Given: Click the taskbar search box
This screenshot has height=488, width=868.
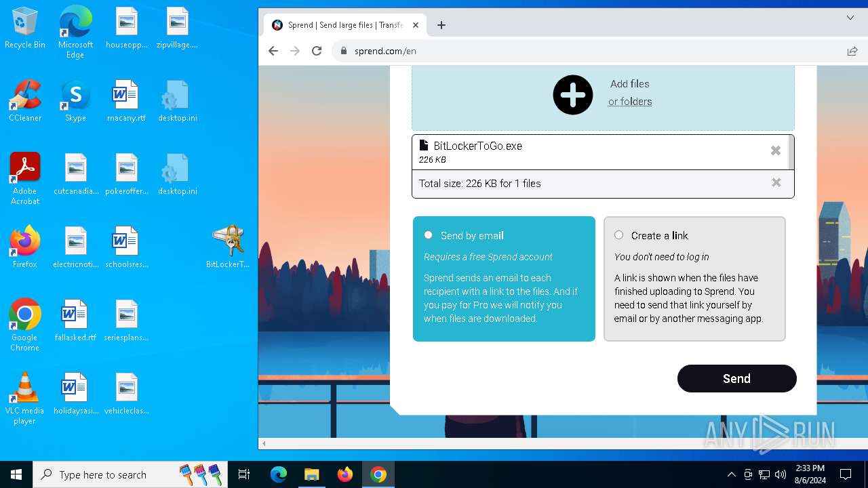Looking at the screenshot, I should point(130,474).
